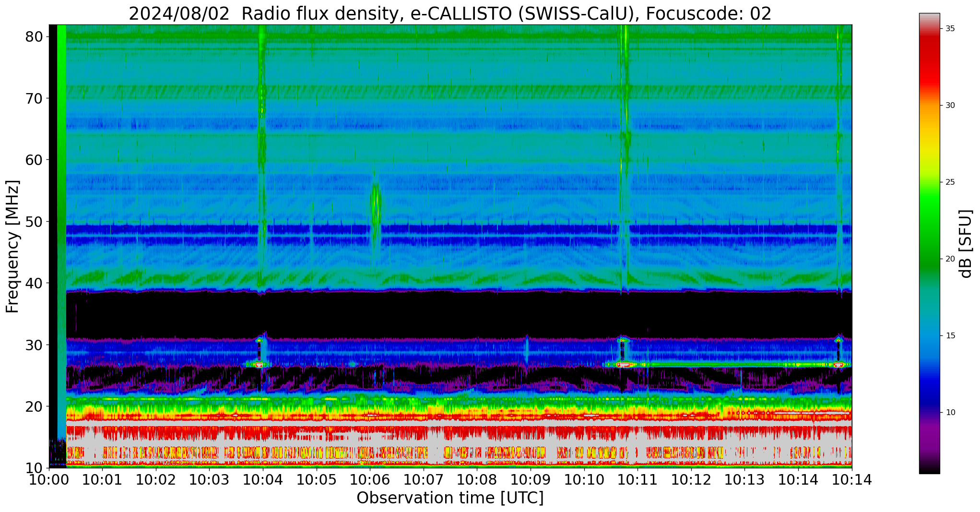Click the colorbar 10 dB tick label
This screenshot has height=512, width=980.
[x=950, y=413]
